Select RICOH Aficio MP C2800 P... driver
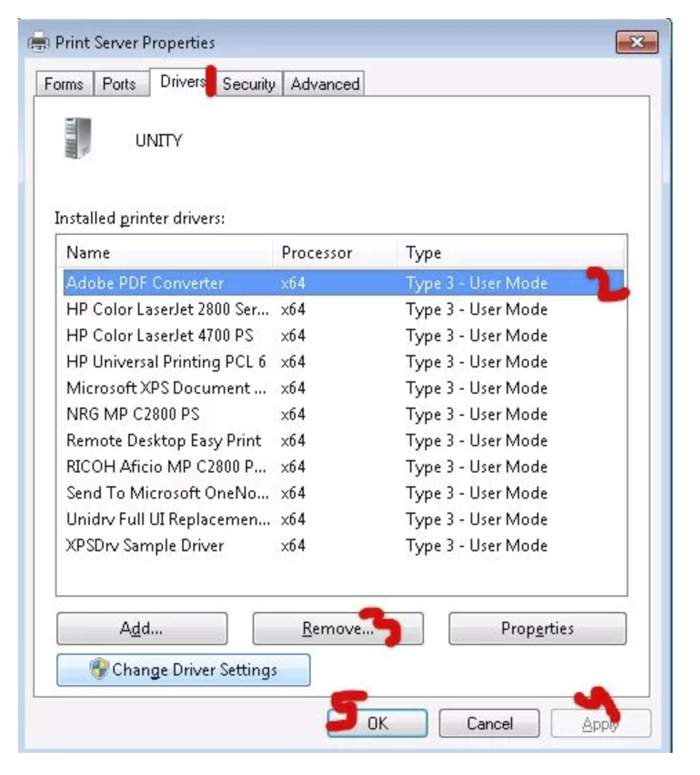Screen dimensions: 700x775 click(x=343, y=466)
